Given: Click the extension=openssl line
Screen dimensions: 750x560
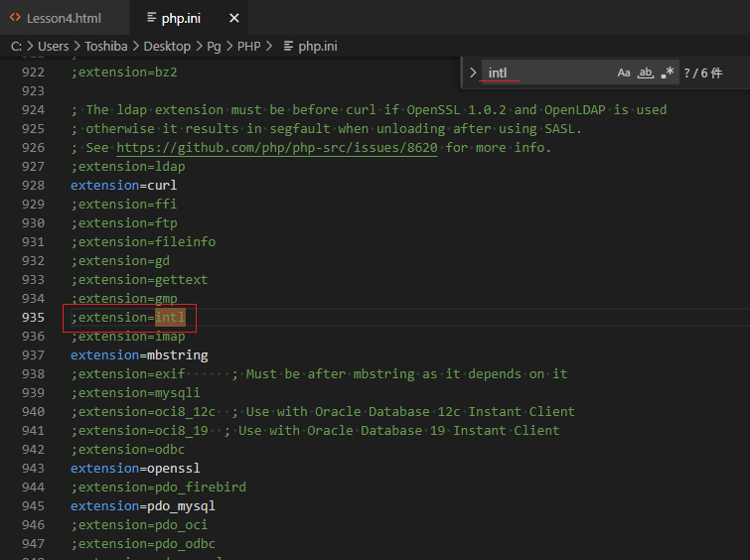Looking at the screenshot, I should click(135, 469).
